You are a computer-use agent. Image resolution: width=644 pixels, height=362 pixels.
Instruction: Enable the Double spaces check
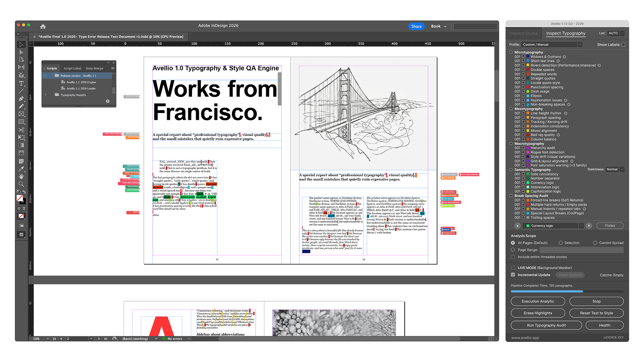(x=524, y=70)
